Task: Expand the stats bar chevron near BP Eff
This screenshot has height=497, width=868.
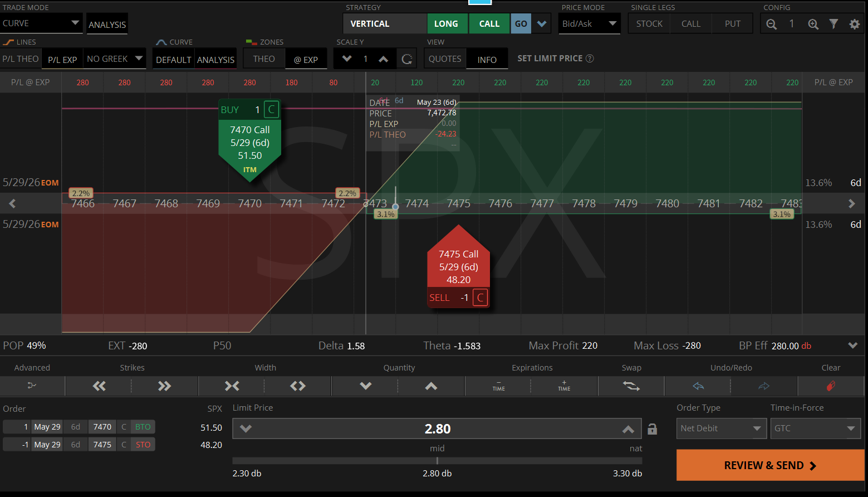Action: click(852, 345)
